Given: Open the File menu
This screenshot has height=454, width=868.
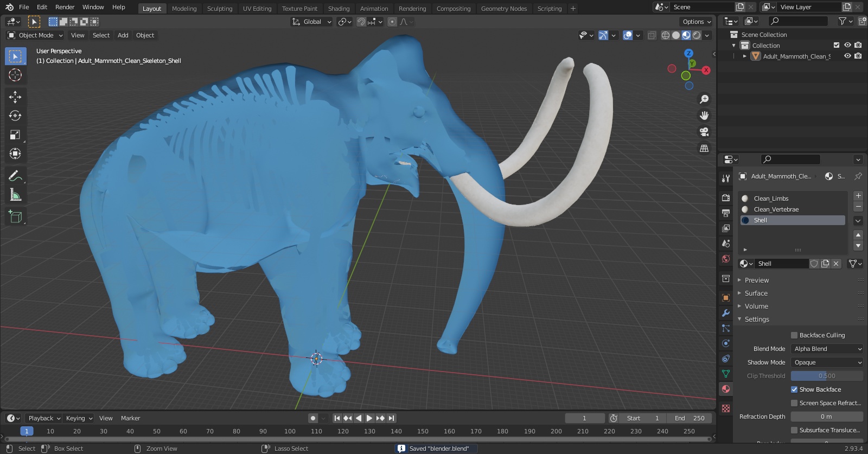Looking at the screenshot, I should pos(24,7).
